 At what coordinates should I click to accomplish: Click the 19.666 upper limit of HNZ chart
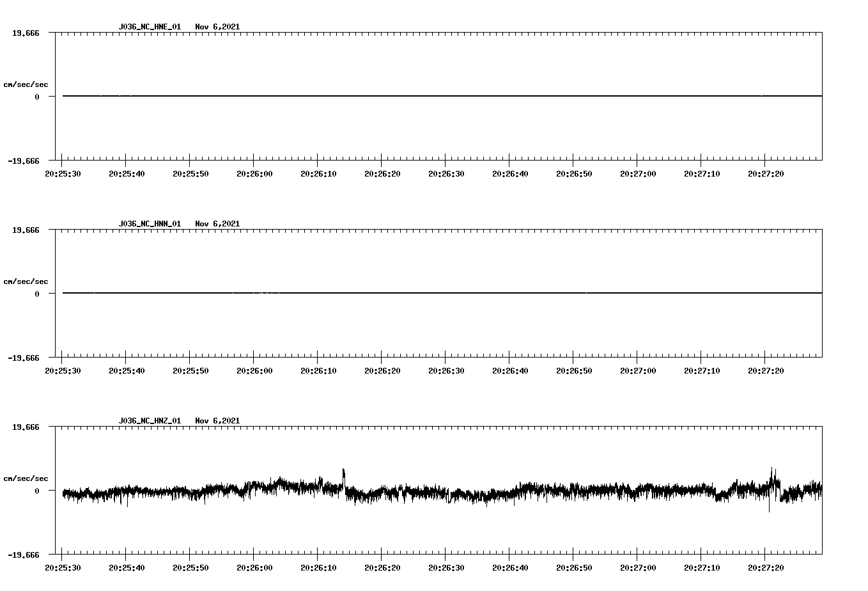pyautogui.click(x=26, y=427)
